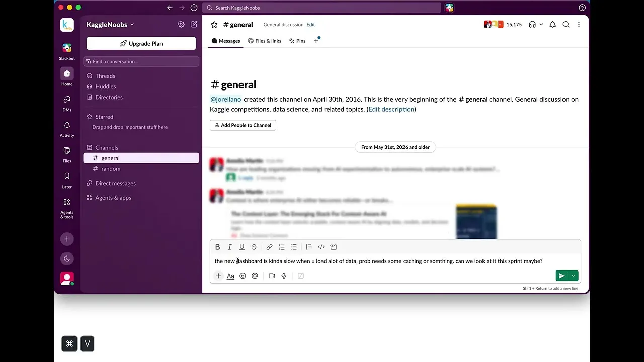Open the help question mark icon
The height and width of the screenshot is (362, 644).
[582, 8]
